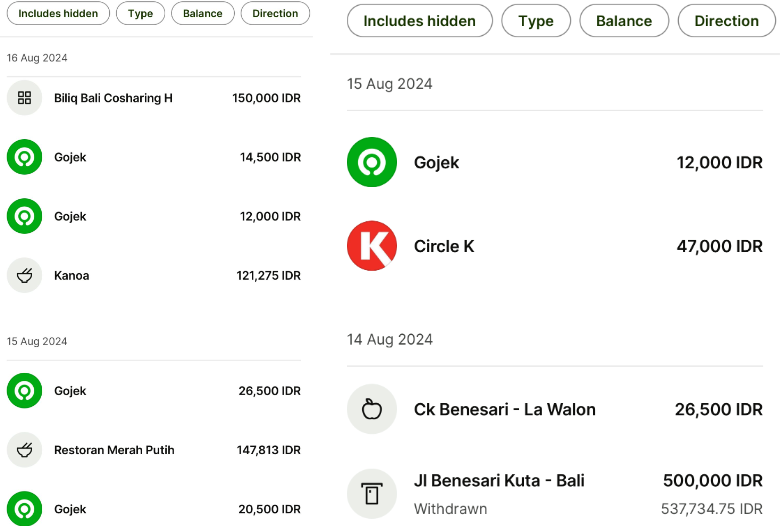Toggle the left Includes hidden filter chip
This screenshot has width=781, height=526.
click(58, 13)
